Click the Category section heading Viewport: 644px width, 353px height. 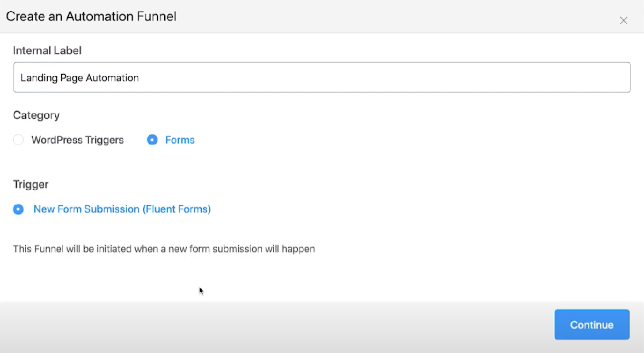(x=36, y=115)
